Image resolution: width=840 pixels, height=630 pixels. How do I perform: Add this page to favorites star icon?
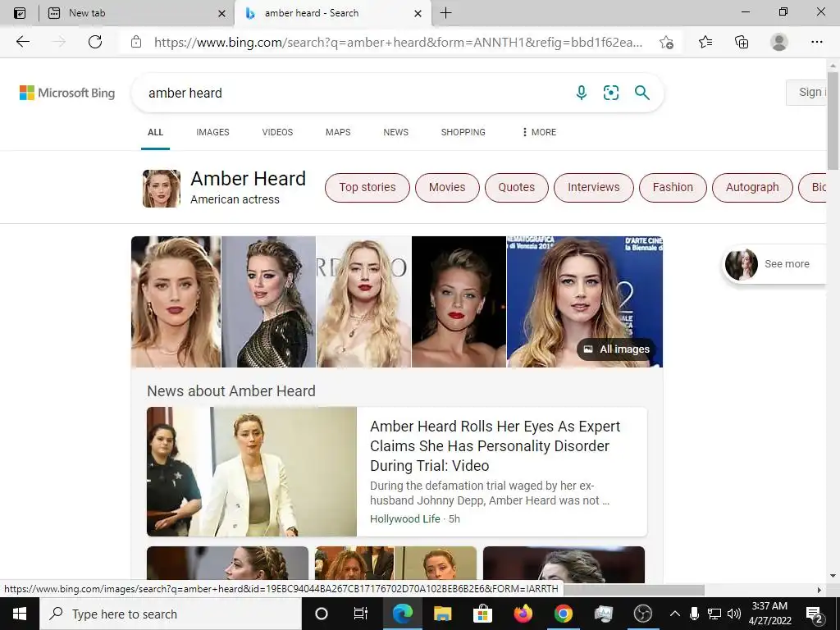click(666, 43)
